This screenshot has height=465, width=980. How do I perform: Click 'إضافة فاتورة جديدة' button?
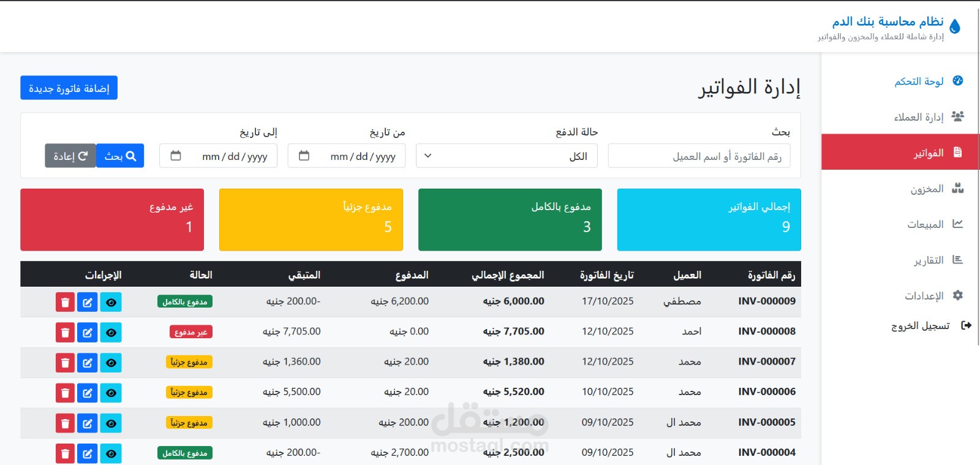pos(69,88)
